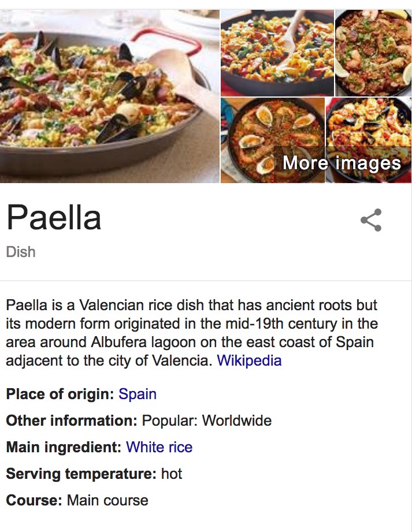The width and height of the screenshot is (412, 532).
Task: Click the Dish subtitle label
Action: click(x=21, y=252)
